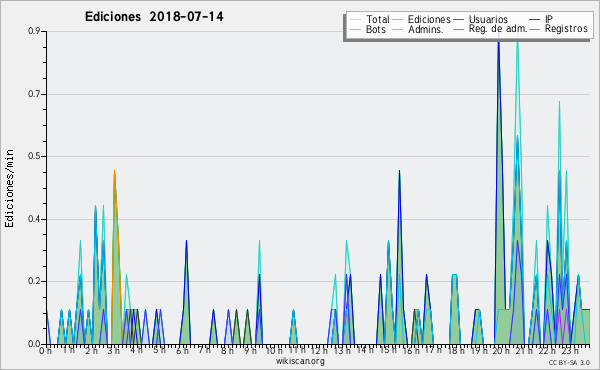Click the '0 h' x-axis label

click(x=45, y=351)
